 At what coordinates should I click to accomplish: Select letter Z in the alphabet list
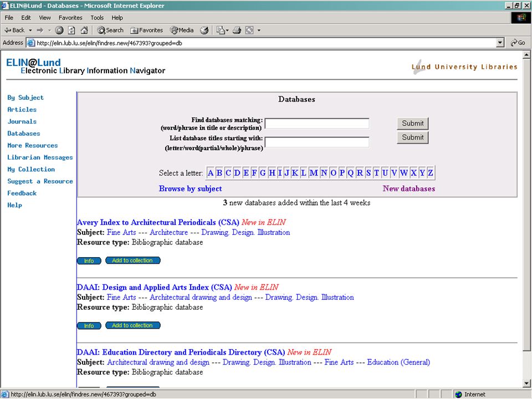click(430, 173)
